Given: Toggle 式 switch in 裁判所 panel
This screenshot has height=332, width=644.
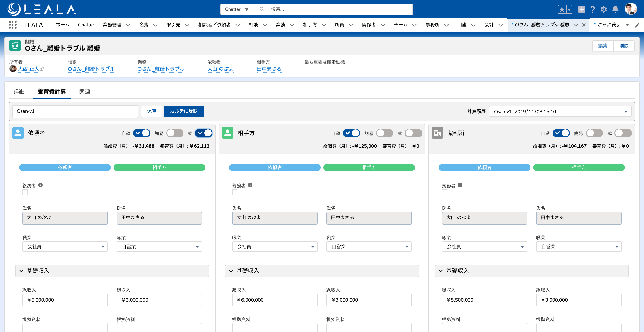Looking at the screenshot, I should tap(623, 133).
